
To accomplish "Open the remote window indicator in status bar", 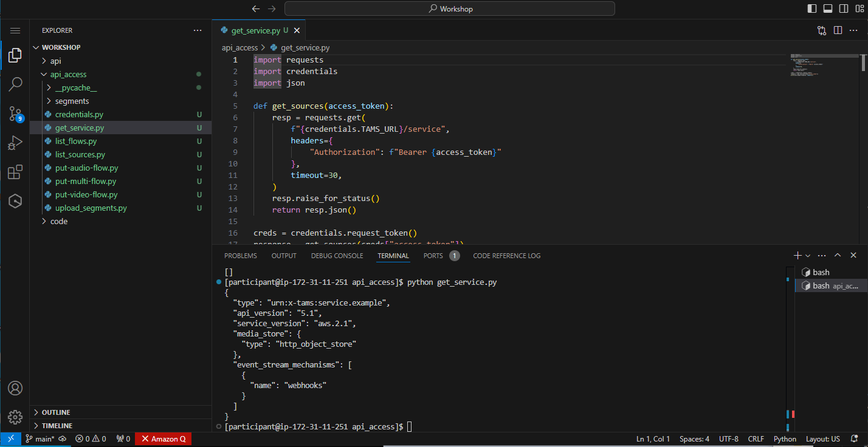I will (11, 439).
